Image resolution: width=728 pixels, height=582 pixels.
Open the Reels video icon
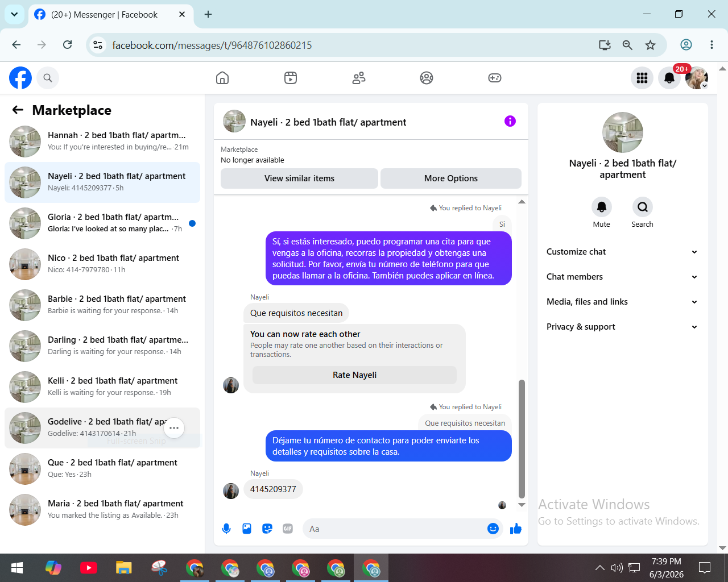pyautogui.click(x=291, y=78)
